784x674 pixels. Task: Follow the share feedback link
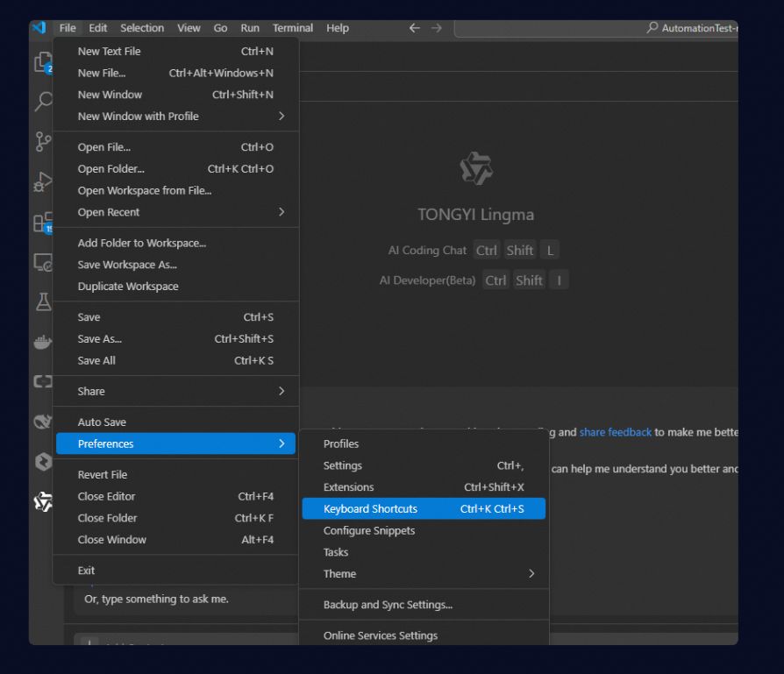(x=615, y=432)
